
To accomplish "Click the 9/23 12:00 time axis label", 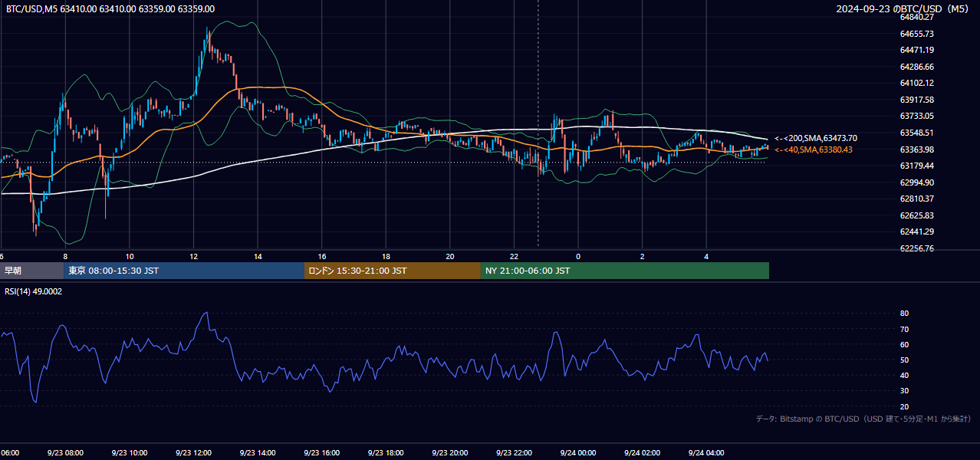I will (193, 453).
